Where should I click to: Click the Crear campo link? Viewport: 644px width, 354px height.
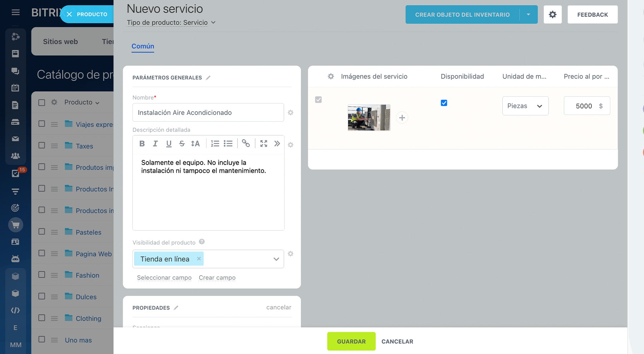click(217, 278)
